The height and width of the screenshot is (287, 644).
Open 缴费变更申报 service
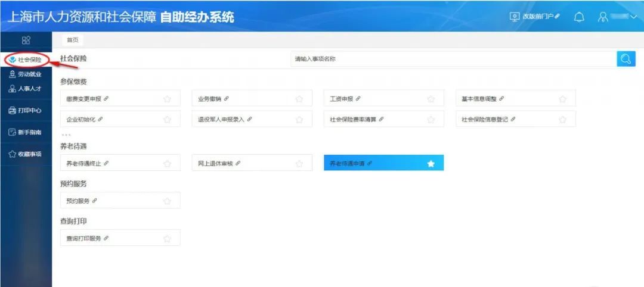tap(120, 98)
